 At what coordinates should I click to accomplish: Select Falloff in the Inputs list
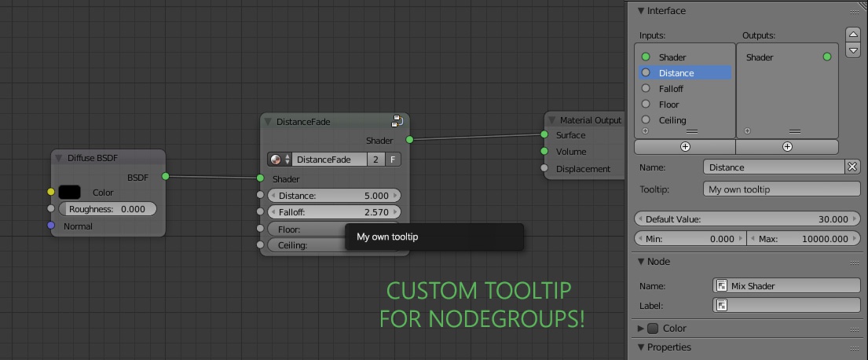685,89
